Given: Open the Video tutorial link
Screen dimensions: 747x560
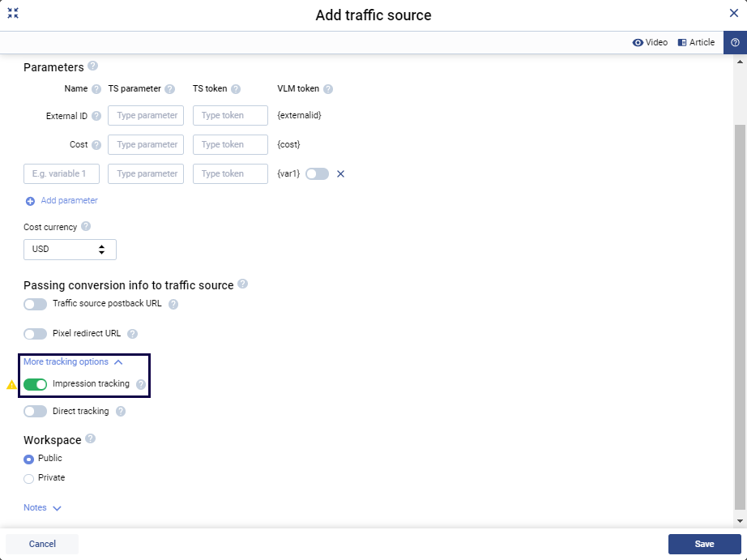Looking at the screenshot, I should click(650, 42).
